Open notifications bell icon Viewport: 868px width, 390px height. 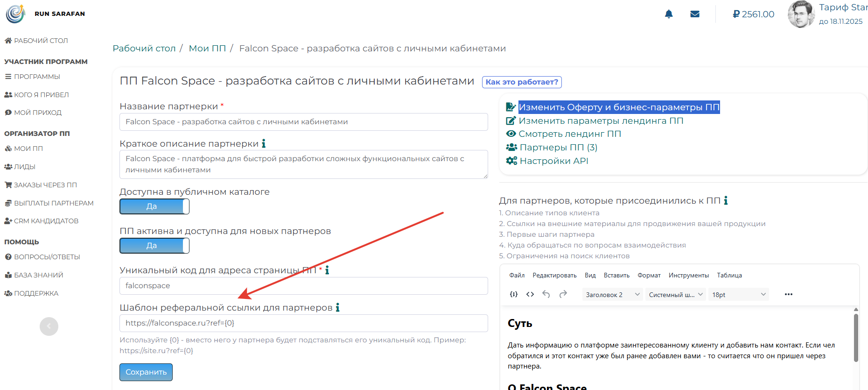click(669, 14)
